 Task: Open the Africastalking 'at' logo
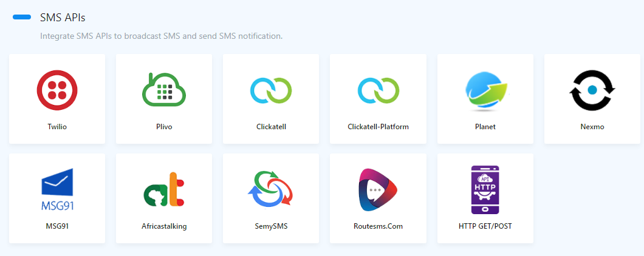164,189
